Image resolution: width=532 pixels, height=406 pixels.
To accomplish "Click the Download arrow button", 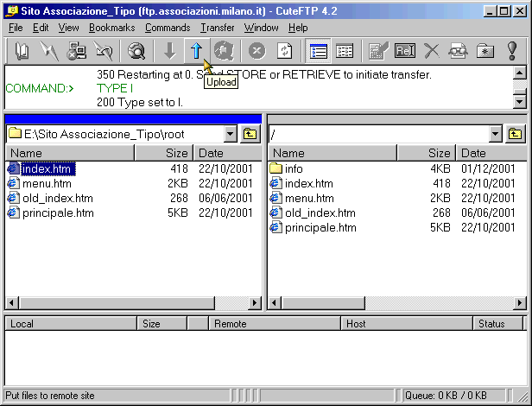I will click(169, 51).
